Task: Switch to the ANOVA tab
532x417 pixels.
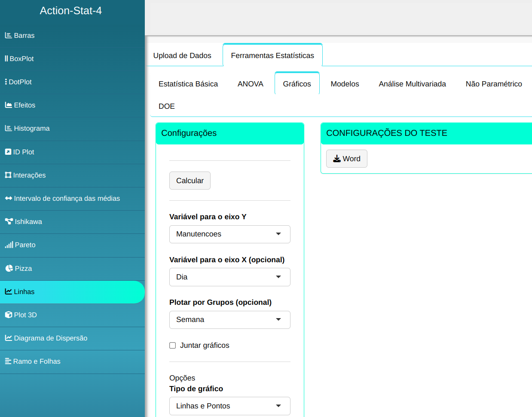Action: tap(250, 84)
